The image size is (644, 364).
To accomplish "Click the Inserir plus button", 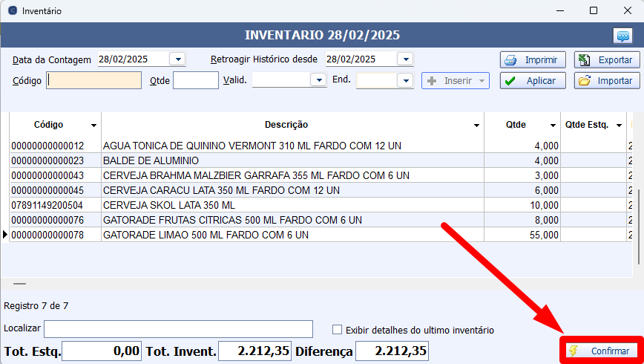I will pos(456,81).
